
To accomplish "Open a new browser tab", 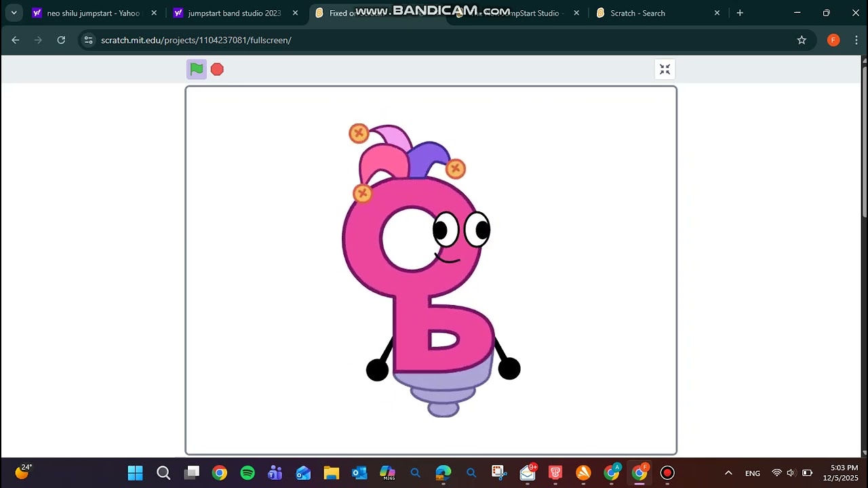I will [740, 13].
